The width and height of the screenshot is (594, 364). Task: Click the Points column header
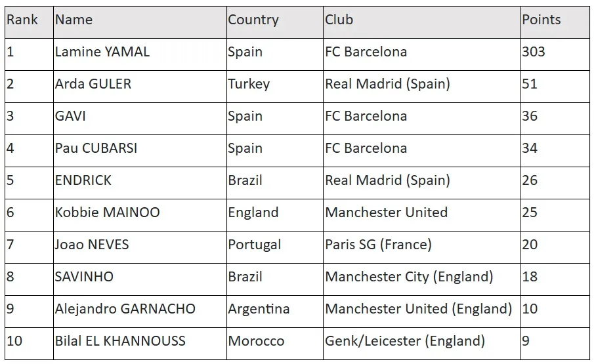(x=541, y=20)
